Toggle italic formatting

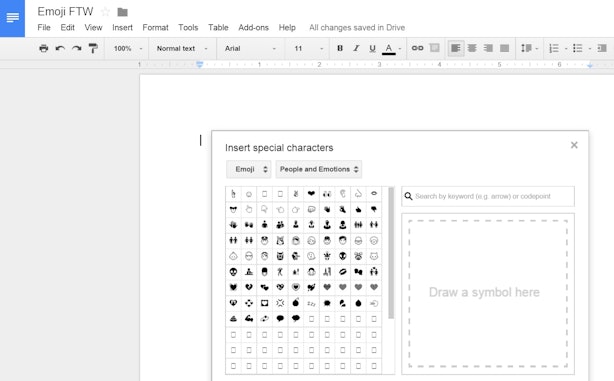(356, 48)
